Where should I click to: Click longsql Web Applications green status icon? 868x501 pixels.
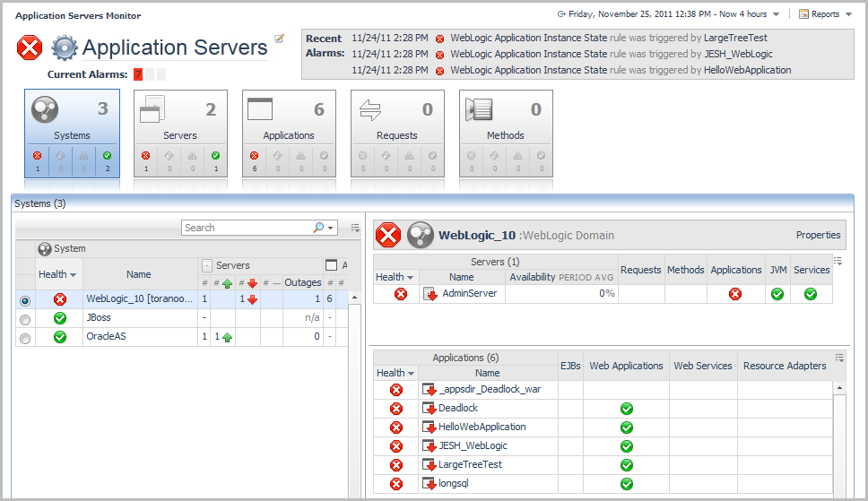point(627,484)
